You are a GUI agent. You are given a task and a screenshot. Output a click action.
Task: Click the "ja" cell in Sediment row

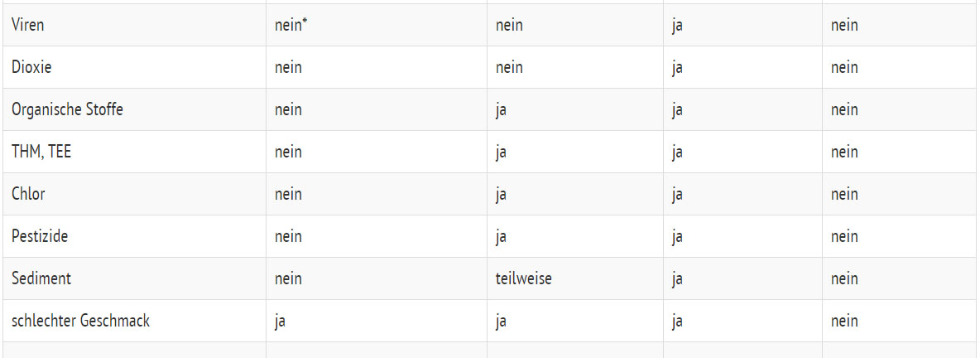pos(677,278)
